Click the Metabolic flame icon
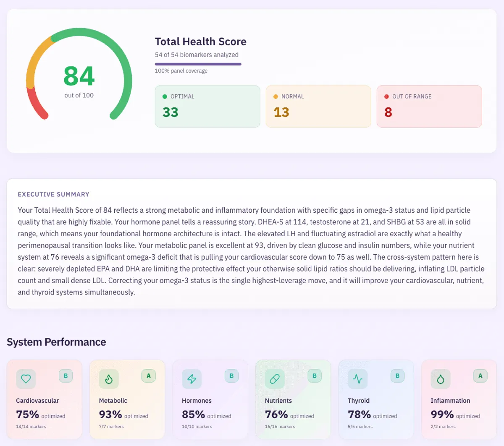Screen dimensions: 504x446 point(108,379)
